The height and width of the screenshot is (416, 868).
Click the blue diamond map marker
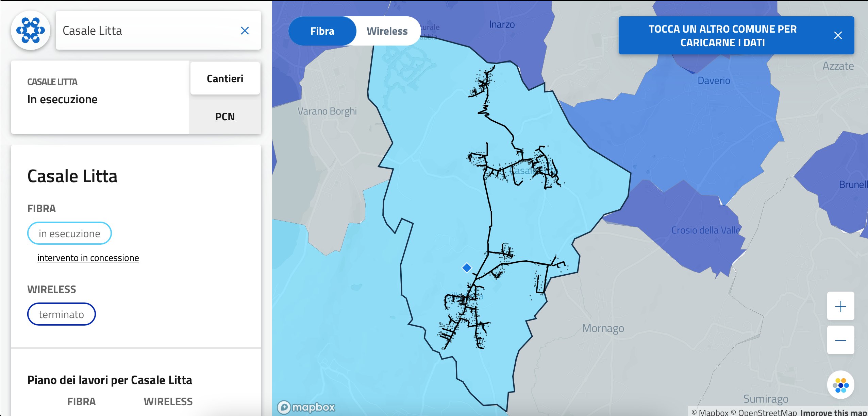pos(467,268)
